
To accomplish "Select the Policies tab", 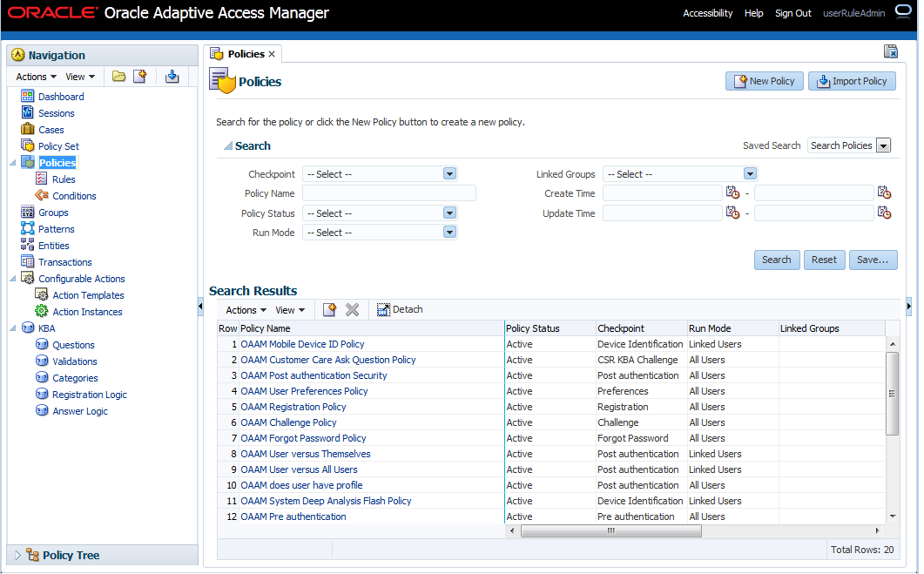I will coord(246,54).
